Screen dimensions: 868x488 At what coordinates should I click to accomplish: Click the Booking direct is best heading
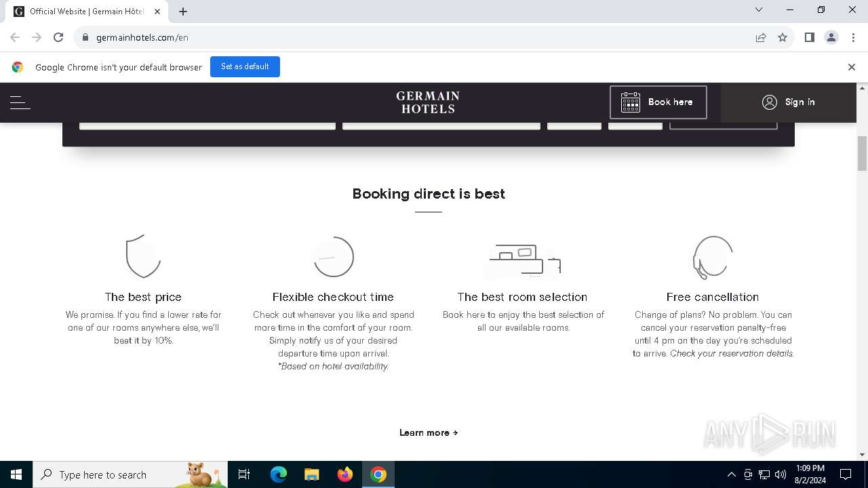pos(429,194)
